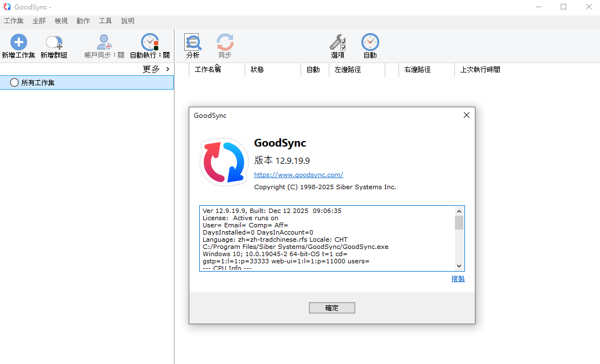The height and width of the screenshot is (364, 600).
Task: Toggle 帳戶同步 account sync icon
Action: tap(104, 42)
